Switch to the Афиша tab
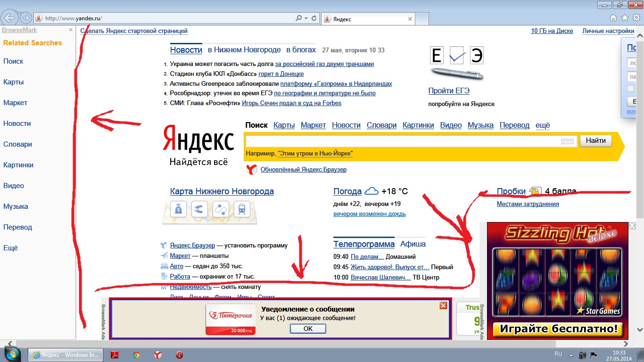The height and width of the screenshot is (362, 644). click(413, 244)
